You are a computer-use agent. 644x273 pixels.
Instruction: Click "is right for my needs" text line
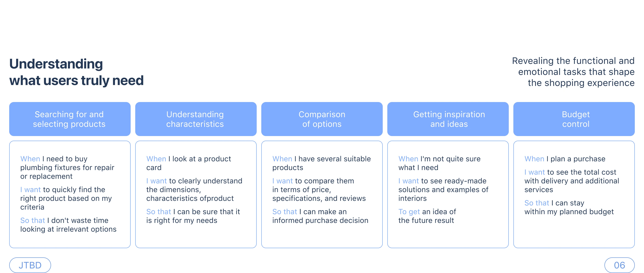(181, 220)
